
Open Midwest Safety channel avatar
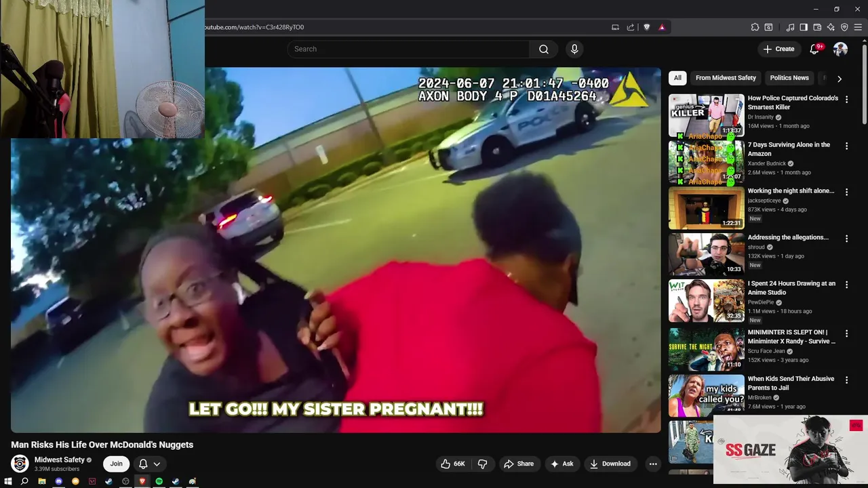[x=20, y=464]
